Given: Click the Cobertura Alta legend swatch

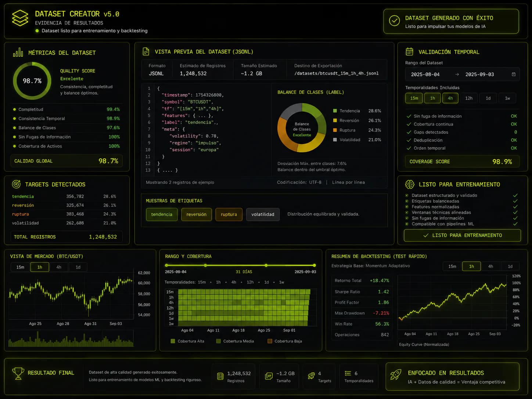Looking at the screenshot, I should click(173, 341).
